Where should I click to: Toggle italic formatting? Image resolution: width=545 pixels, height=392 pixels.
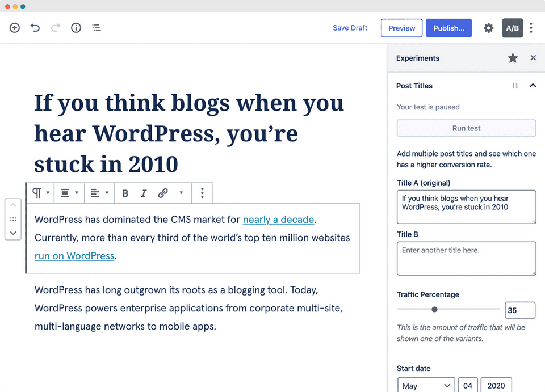(144, 193)
